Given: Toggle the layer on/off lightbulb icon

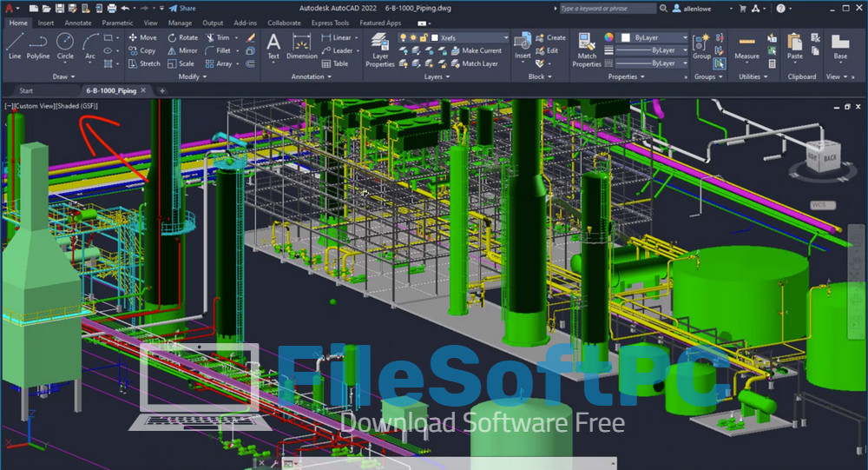Looking at the screenshot, I should coord(403,37).
